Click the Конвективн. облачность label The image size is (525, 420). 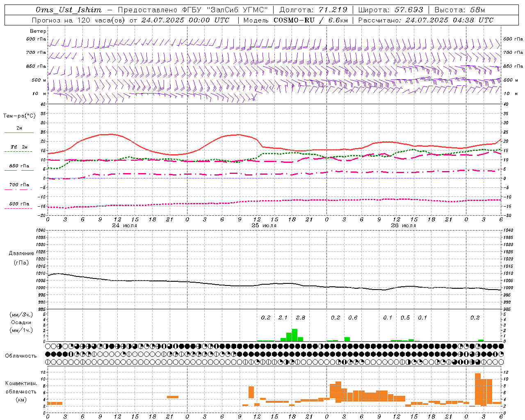point(21,387)
